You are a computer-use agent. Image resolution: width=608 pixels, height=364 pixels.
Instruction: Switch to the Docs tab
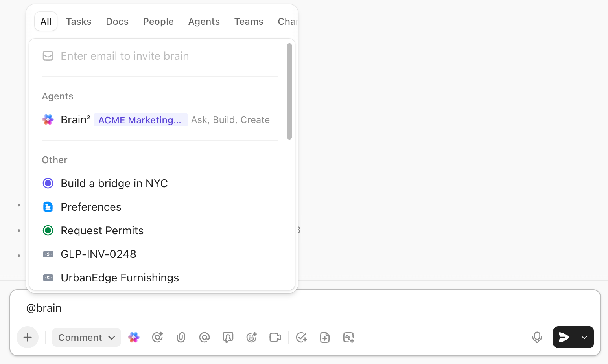pyautogui.click(x=117, y=21)
